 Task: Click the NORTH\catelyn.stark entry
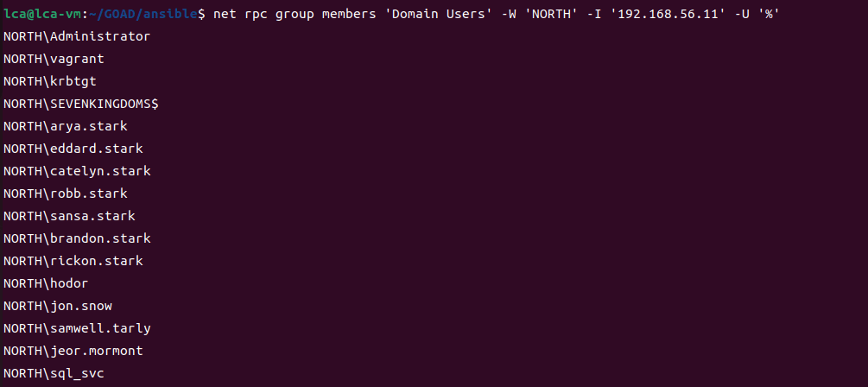(77, 171)
